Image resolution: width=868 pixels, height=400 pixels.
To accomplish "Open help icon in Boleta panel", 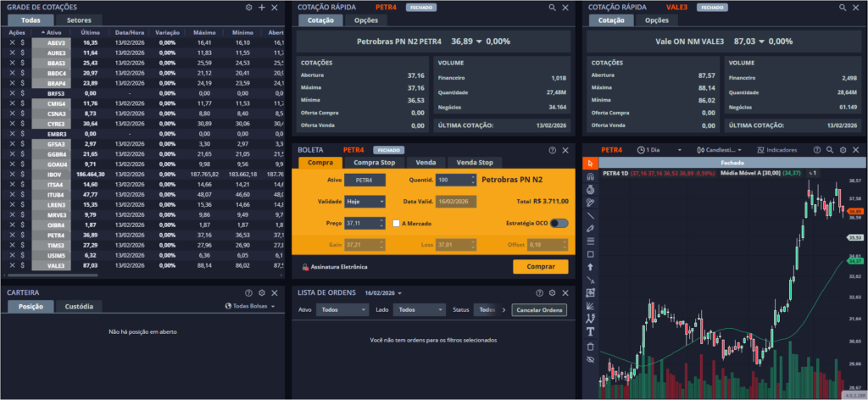I will click(552, 150).
